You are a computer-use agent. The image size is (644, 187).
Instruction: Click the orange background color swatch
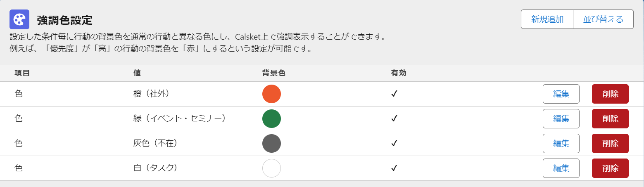pyautogui.click(x=271, y=94)
